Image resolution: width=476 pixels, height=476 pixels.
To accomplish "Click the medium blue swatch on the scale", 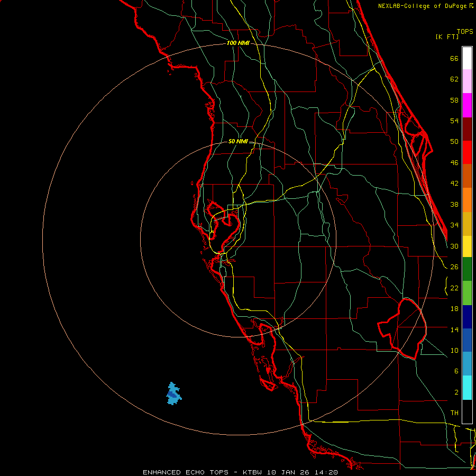I will point(467,340).
